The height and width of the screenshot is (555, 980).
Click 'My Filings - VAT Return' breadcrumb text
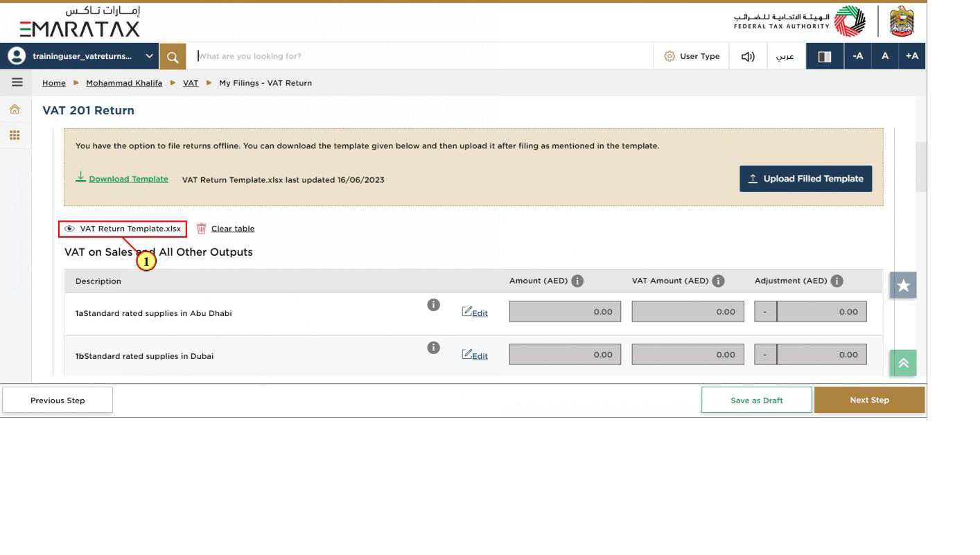pos(265,82)
